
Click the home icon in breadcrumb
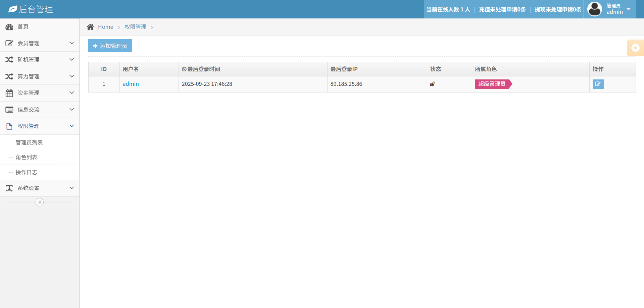pyautogui.click(x=90, y=27)
